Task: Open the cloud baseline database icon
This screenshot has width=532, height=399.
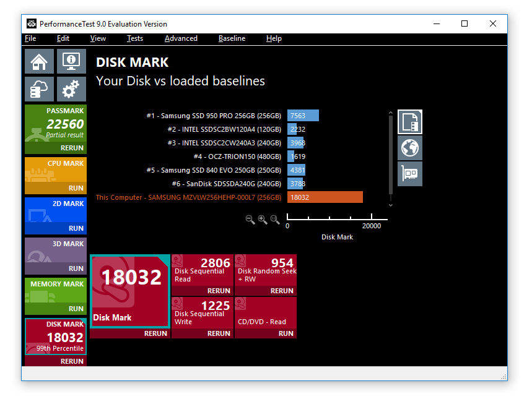Action: (39, 89)
